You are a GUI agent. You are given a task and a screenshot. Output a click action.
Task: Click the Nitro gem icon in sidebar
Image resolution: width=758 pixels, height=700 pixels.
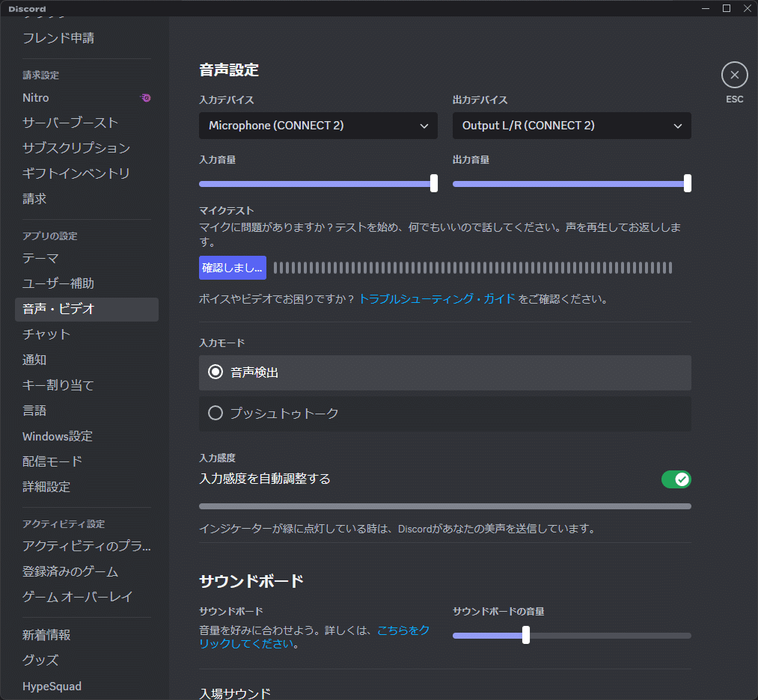(x=146, y=98)
